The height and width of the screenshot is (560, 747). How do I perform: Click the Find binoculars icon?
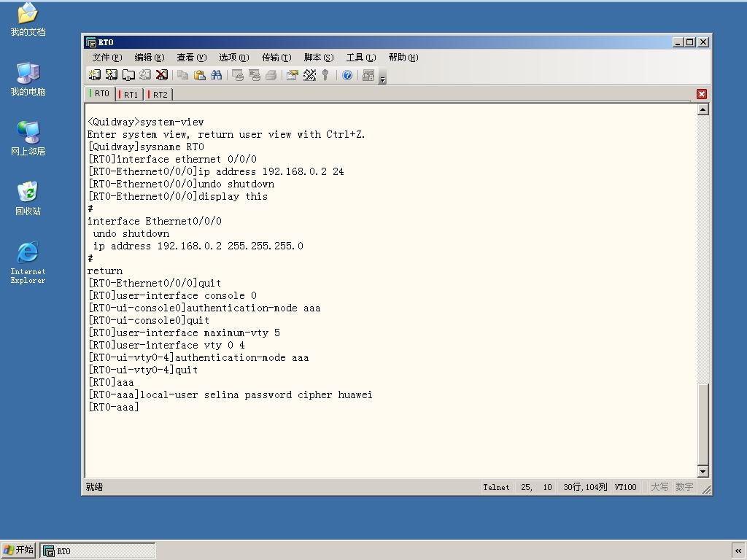click(216, 75)
